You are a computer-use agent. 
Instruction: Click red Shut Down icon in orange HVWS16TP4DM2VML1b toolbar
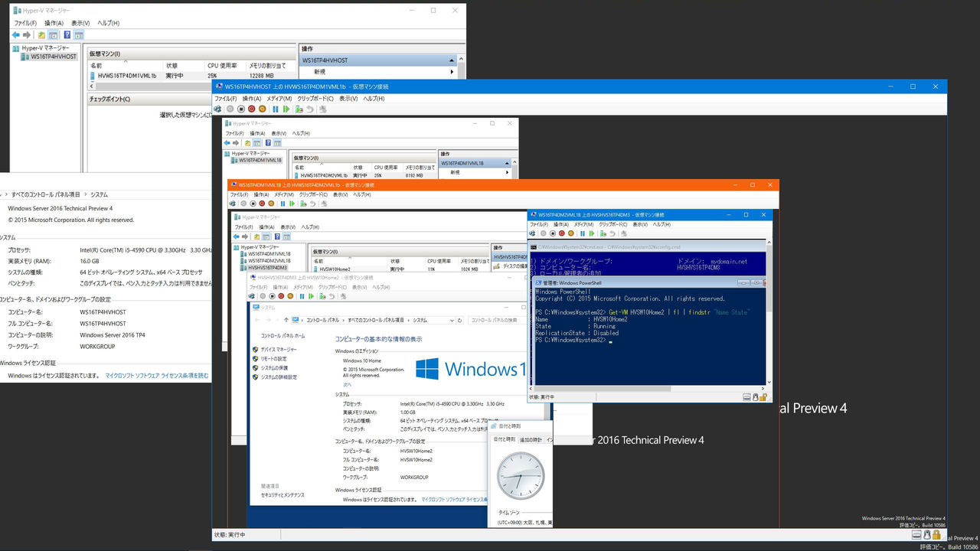click(262, 204)
